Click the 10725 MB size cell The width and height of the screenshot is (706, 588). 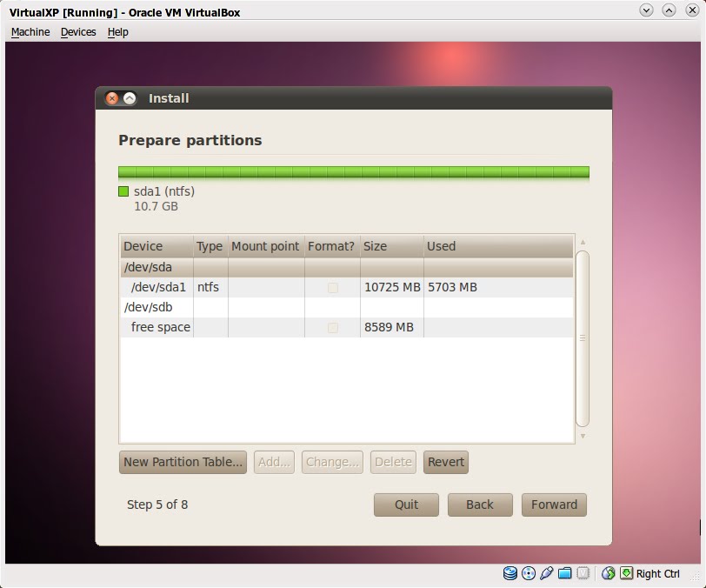392,287
